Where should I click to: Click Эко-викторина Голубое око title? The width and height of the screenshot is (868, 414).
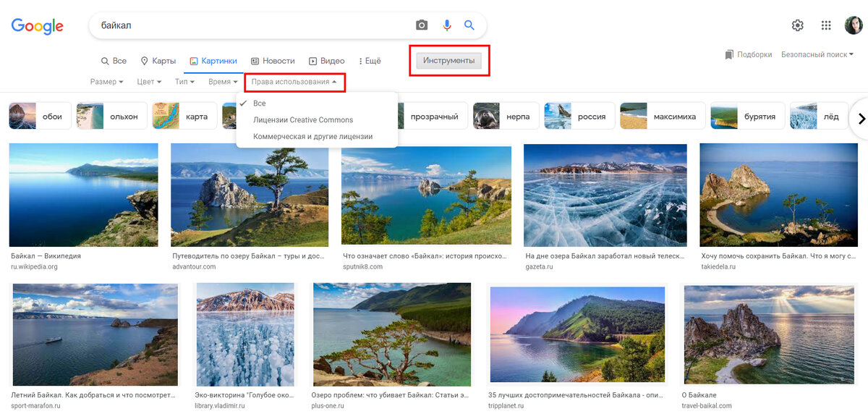click(245, 395)
